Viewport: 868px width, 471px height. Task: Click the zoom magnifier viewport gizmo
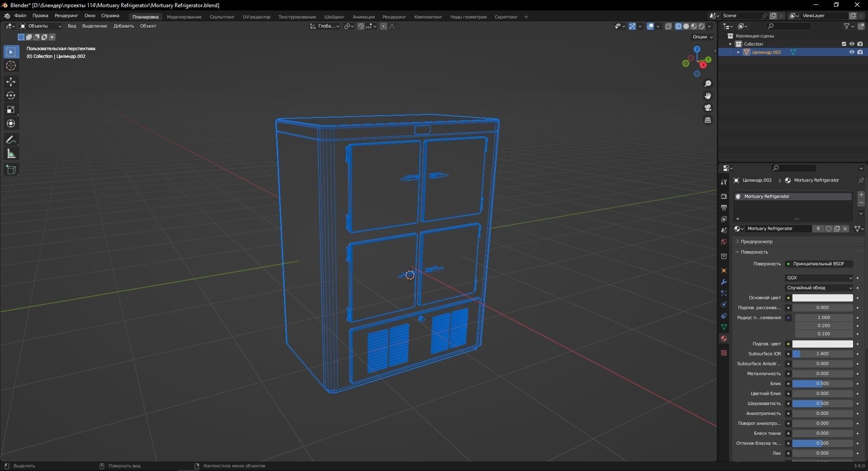coord(708,84)
